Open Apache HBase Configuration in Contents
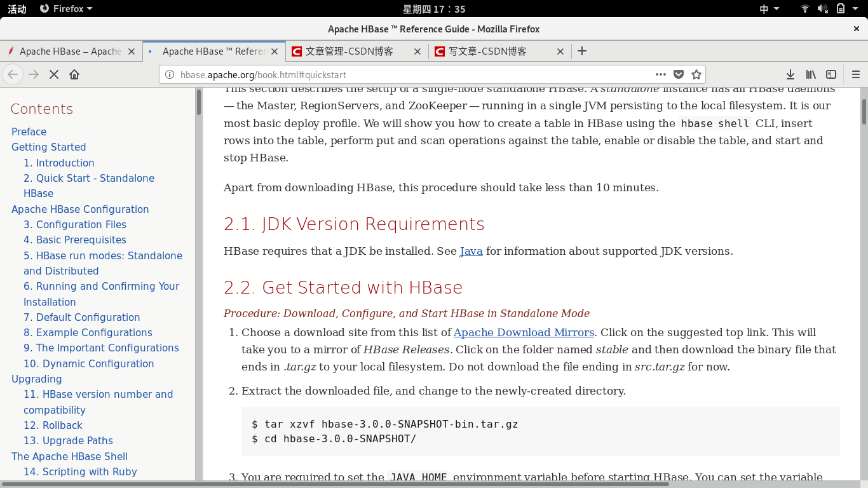Screen dimensions: 868x488 click(x=80, y=209)
